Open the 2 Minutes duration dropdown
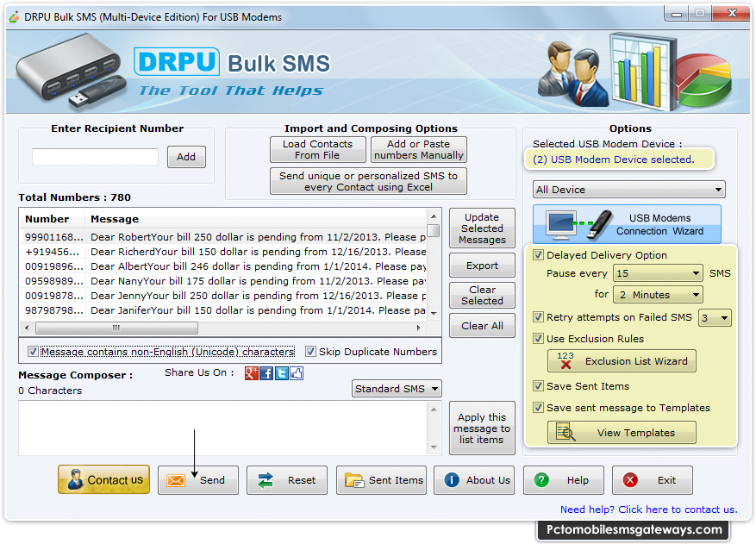This screenshot has width=756, height=544. pos(658,295)
